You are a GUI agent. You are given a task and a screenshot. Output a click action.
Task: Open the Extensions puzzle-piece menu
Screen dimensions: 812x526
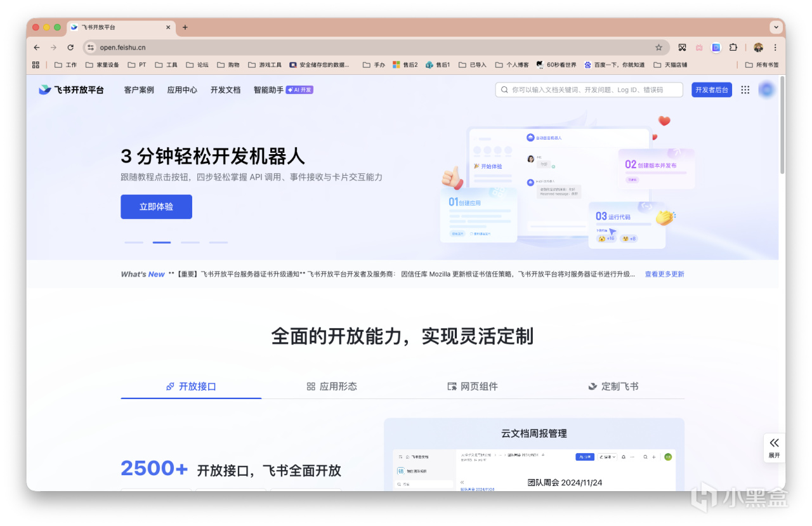(733, 48)
